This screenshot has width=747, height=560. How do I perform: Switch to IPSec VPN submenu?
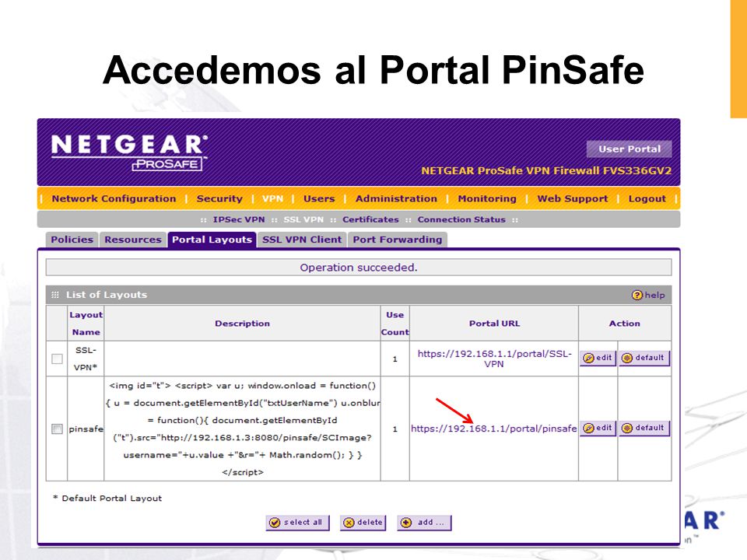[x=239, y=219]
